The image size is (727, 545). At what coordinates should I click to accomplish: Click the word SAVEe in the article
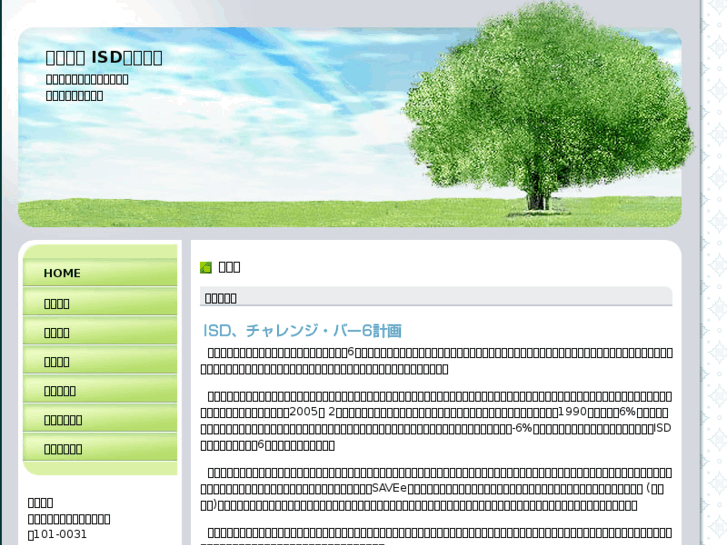click(389, 488)
